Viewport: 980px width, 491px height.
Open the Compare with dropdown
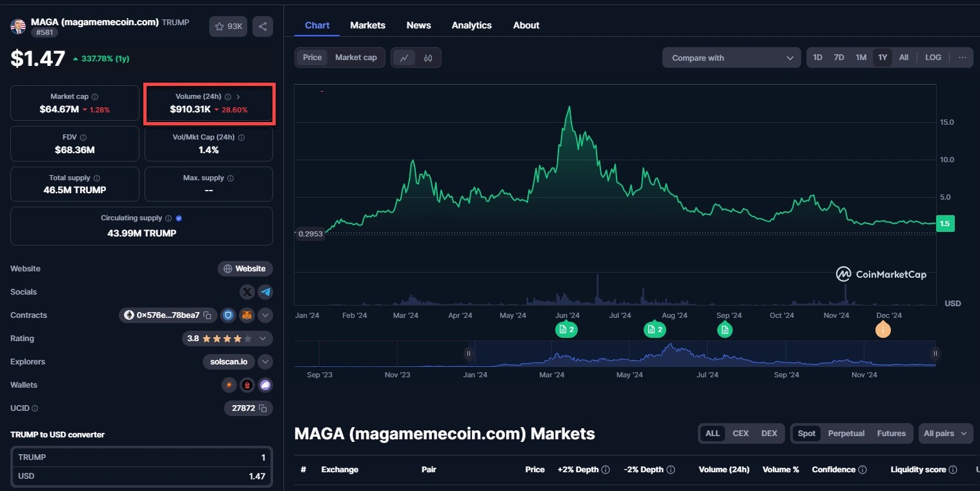point(731,57)
